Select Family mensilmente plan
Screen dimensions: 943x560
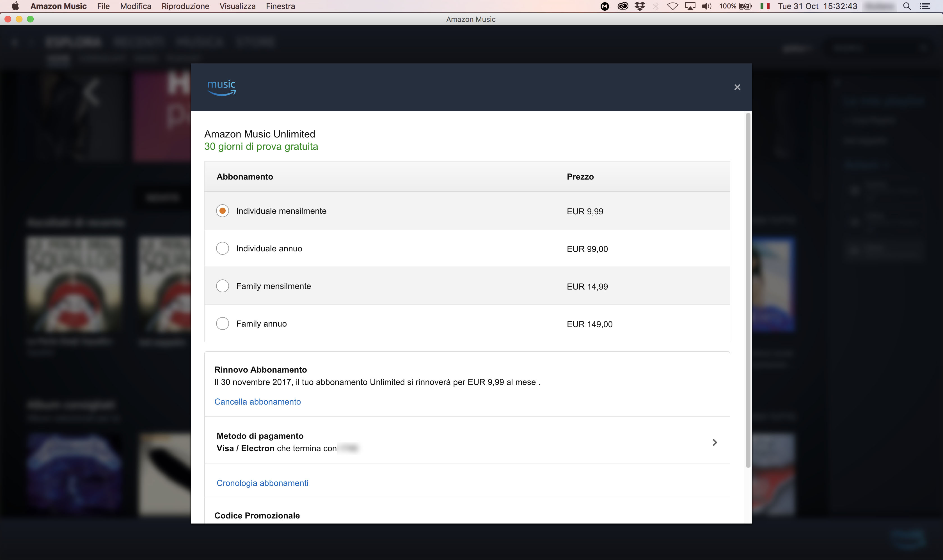pos(222,286)
